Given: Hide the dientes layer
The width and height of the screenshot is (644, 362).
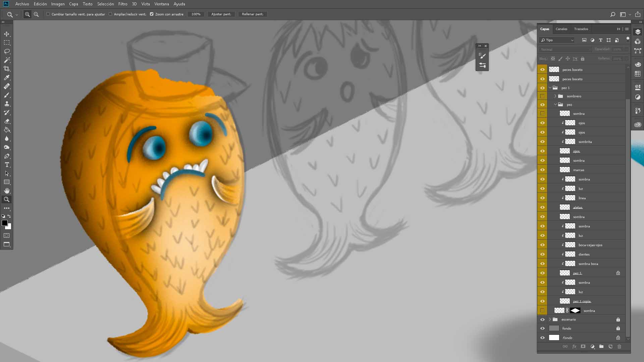Looking at the screenshot, I should [x=542, y=254].
